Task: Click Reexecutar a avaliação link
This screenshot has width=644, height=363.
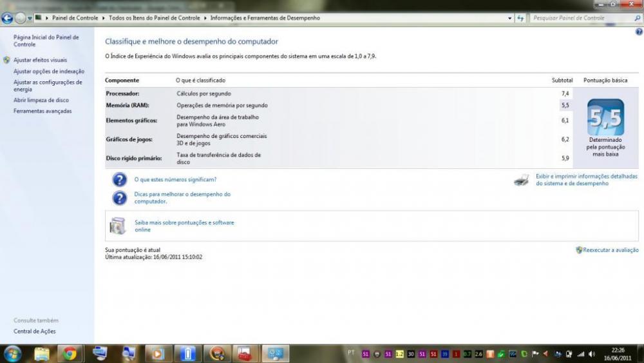Action: 611,250
